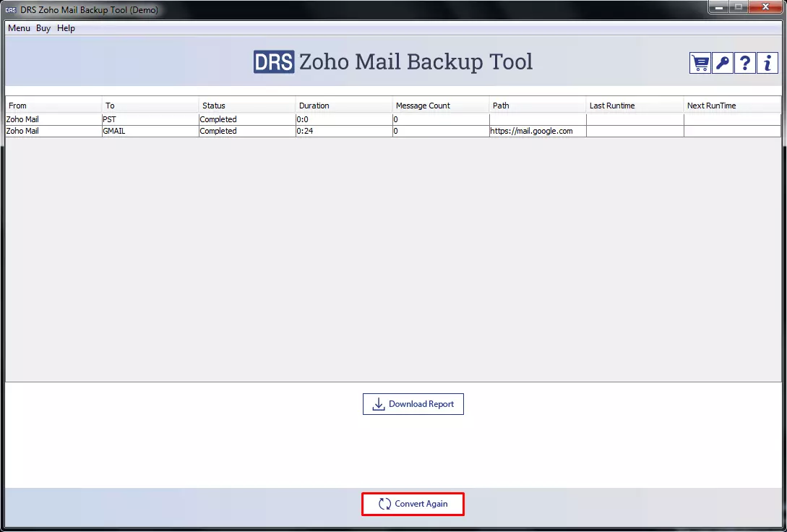Open the Buy menu
This screenshot has width=787, height=532.
43,28
